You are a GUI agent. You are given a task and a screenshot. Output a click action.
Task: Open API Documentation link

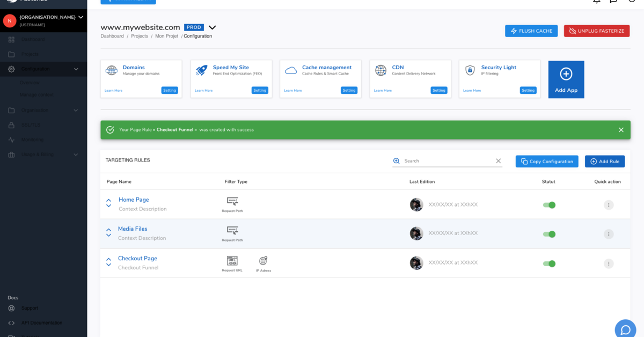click(43, 323)
